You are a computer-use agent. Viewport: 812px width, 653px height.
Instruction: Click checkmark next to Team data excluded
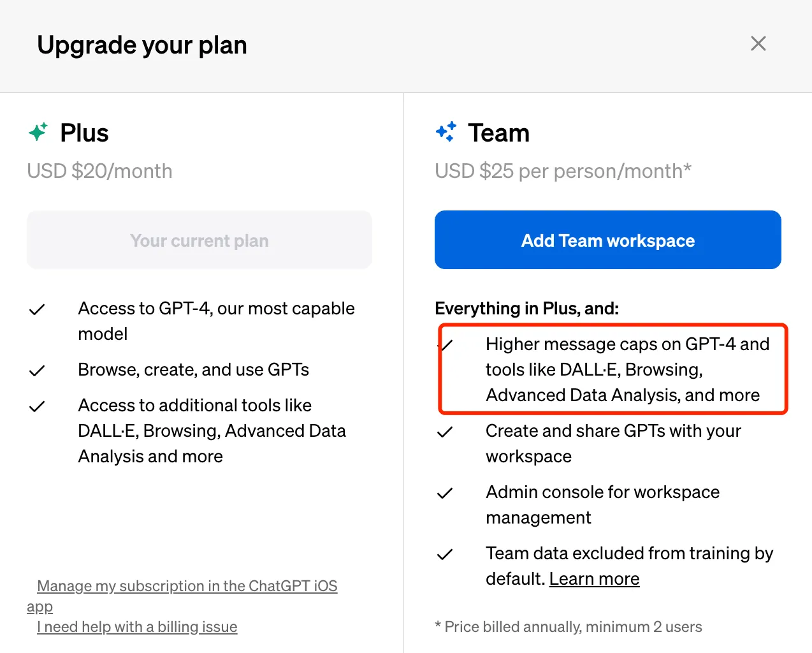click(x=445, y=554)
